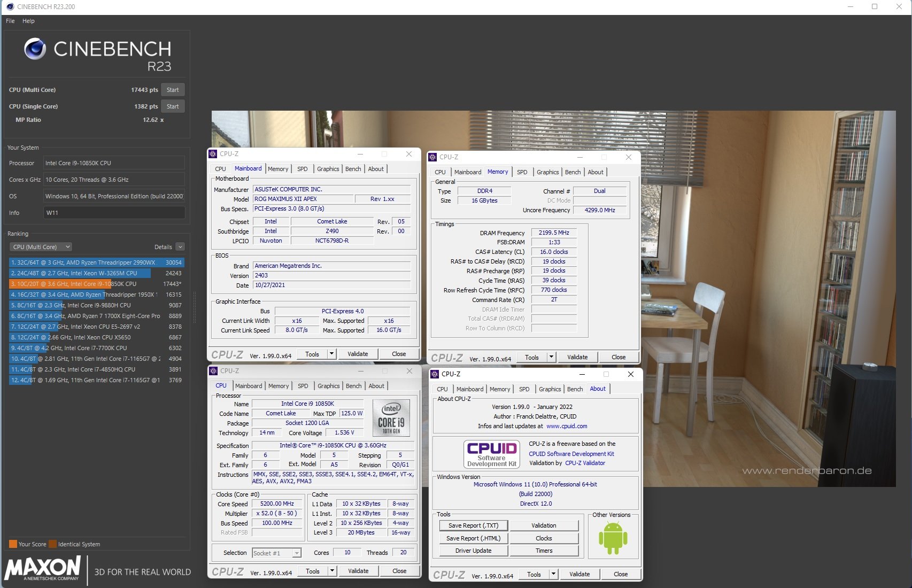Screen dimensions: 912x588
Task: Click the Driver Update button
Action: coord(473,551)
